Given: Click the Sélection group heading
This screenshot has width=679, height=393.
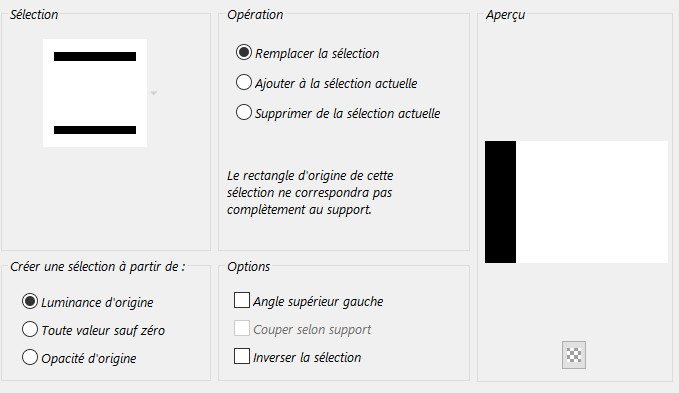Looking at the screenshot, I should tap(34, 15).
